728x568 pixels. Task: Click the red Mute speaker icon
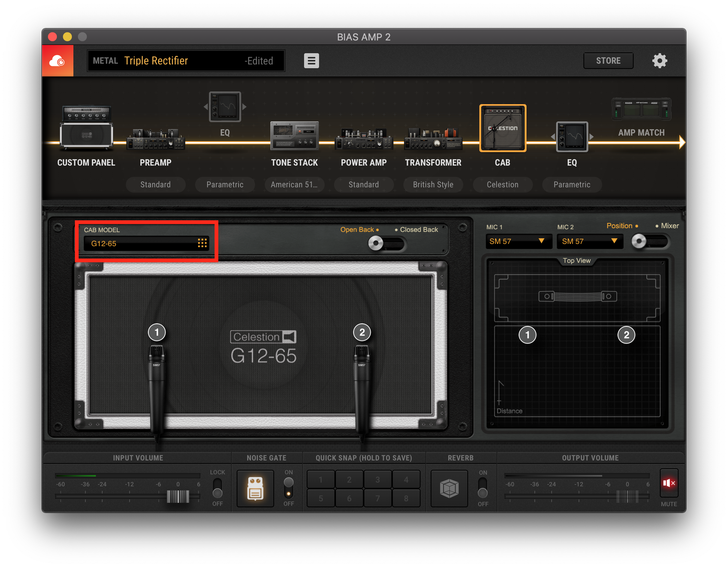coord(669,483)
